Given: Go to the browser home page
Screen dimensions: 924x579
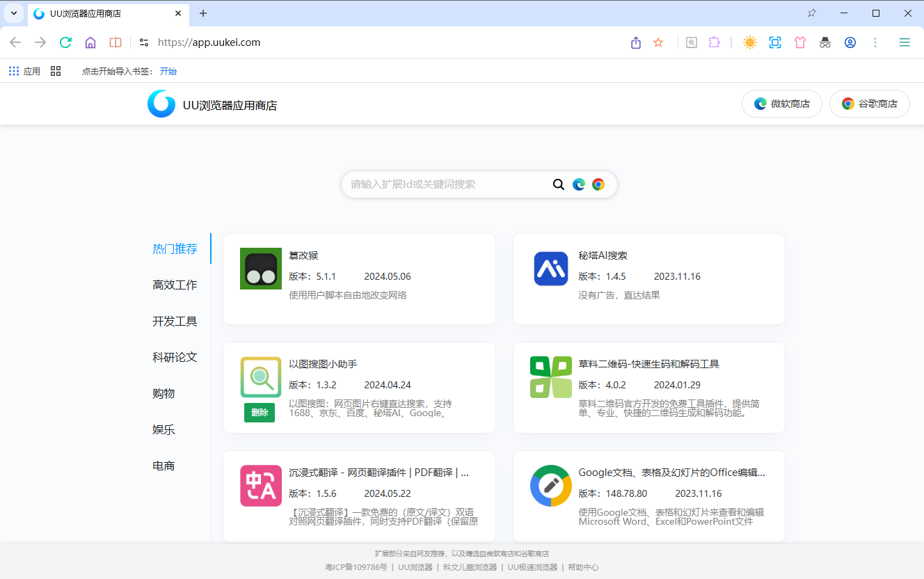Looking at the screenshot, I should pyautogui.click(x=90, y=42).
